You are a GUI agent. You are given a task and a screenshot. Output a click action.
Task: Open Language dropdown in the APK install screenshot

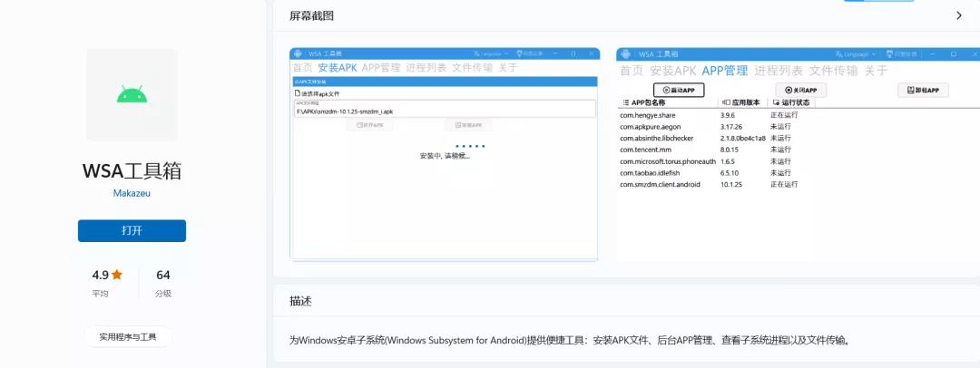491,53
